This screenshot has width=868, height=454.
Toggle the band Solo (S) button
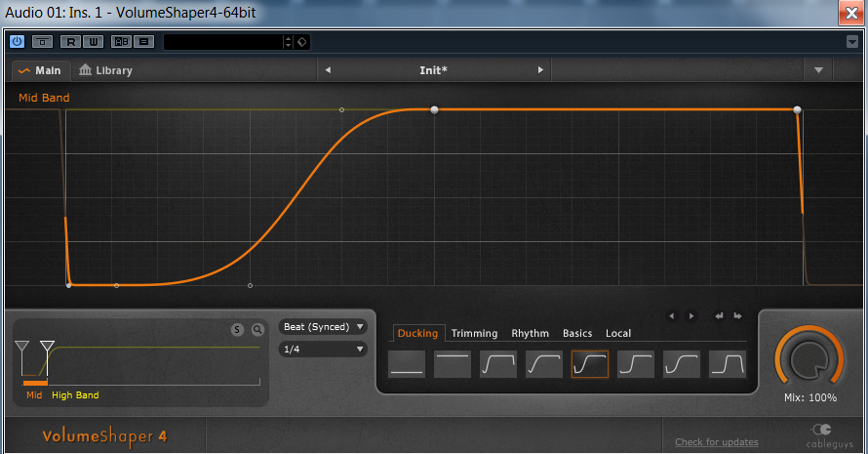(x=238, y=330)
